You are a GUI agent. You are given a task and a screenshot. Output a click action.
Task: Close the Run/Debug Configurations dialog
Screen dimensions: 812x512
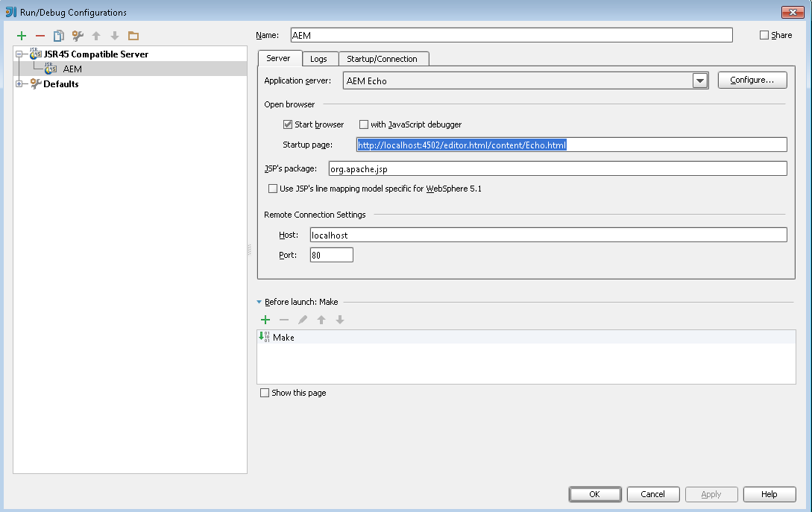(793, 12)
